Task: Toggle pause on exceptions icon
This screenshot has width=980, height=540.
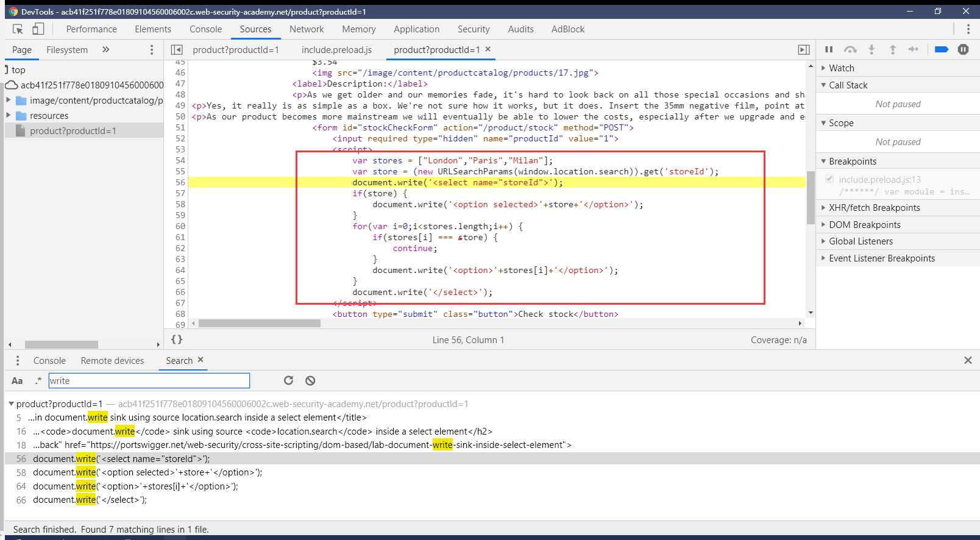Action: pyautogui.click(x=964, y=49)
